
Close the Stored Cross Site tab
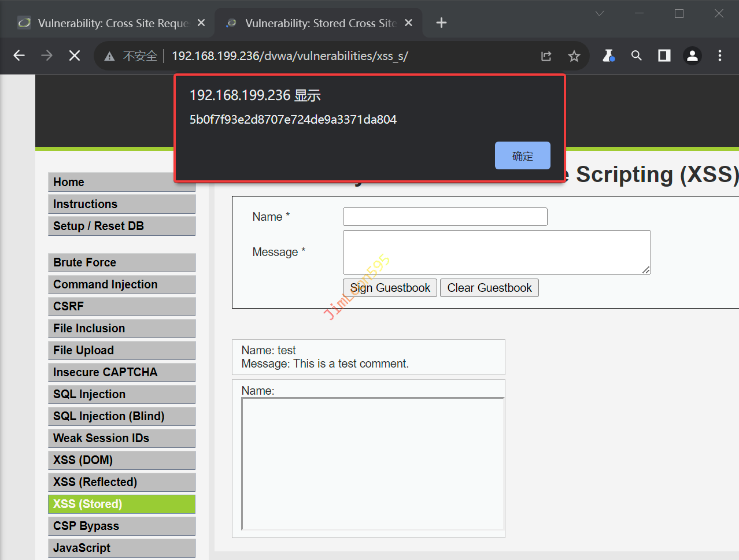408,23
